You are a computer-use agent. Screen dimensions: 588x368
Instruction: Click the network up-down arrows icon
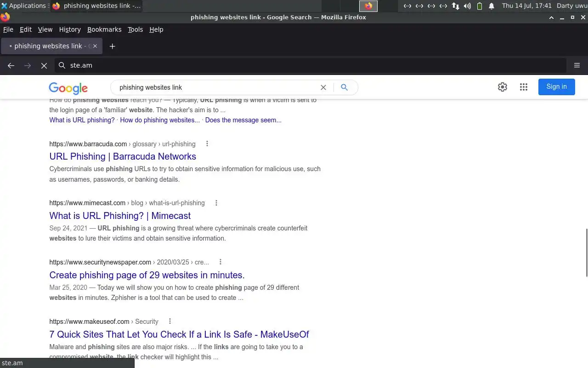(456, 6)
